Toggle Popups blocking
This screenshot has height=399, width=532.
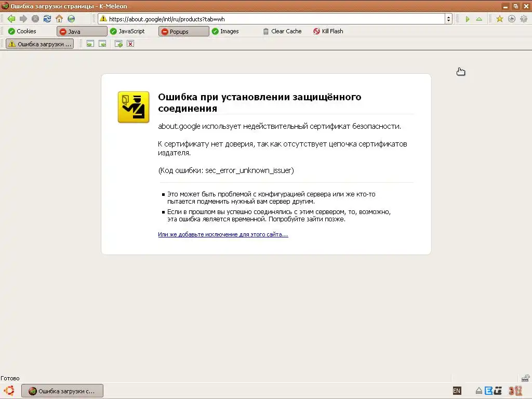[x=183, y=32]
